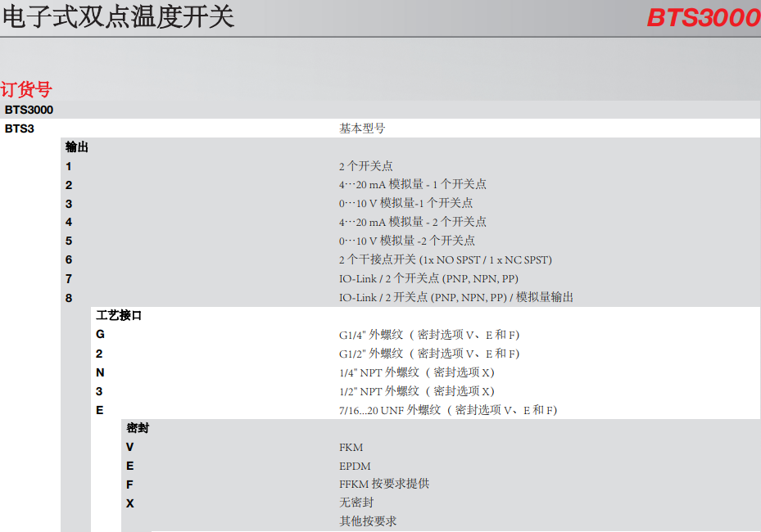Select output code 8 in the 输出 list
Screen dimensions: 761x532
(x=69, y=298)
